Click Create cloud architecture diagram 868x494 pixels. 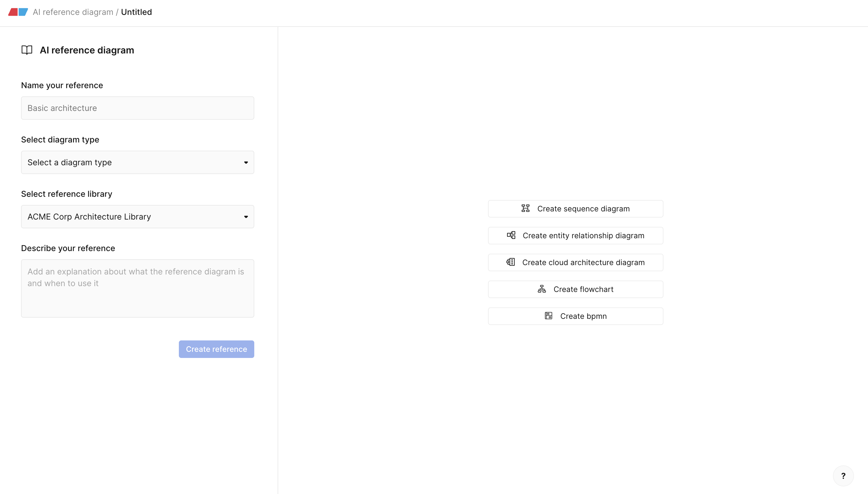click(575, 262)
